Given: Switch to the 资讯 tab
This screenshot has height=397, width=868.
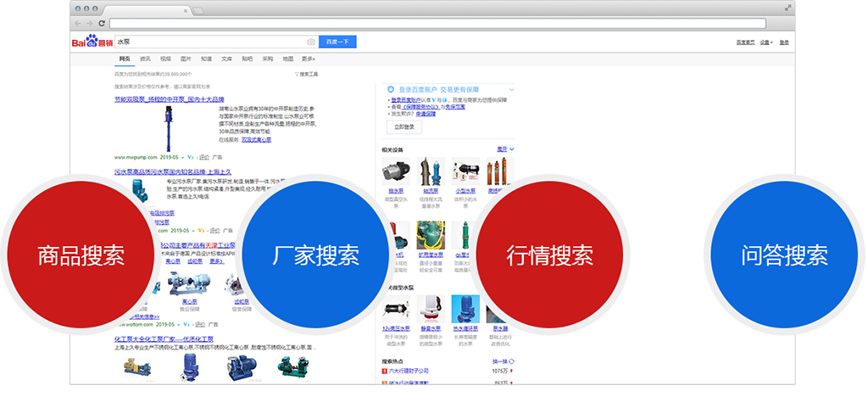Looking at the screenshot, I should [145, 59].
